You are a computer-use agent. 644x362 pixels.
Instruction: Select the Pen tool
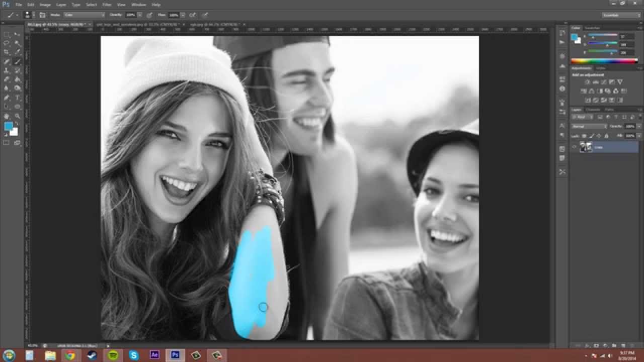[x=7, y=98]
